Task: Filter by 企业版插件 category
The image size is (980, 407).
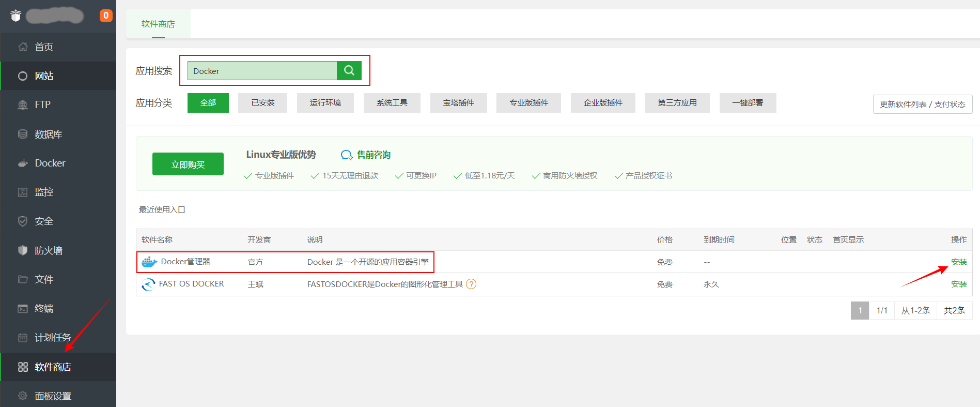Action: click(603, 103)
